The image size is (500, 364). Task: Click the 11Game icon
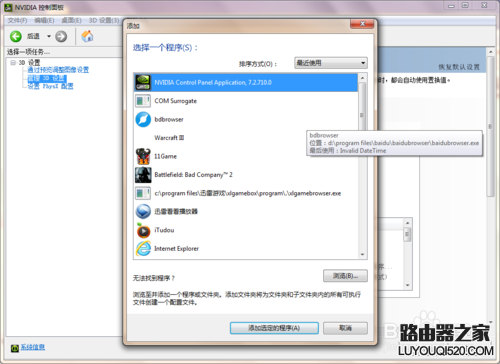tap(143, 156)
